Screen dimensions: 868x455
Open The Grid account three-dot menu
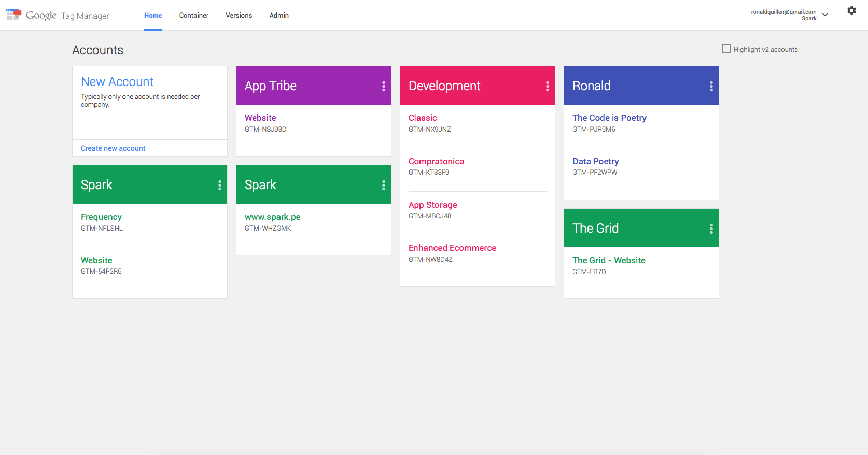point(711,229)
